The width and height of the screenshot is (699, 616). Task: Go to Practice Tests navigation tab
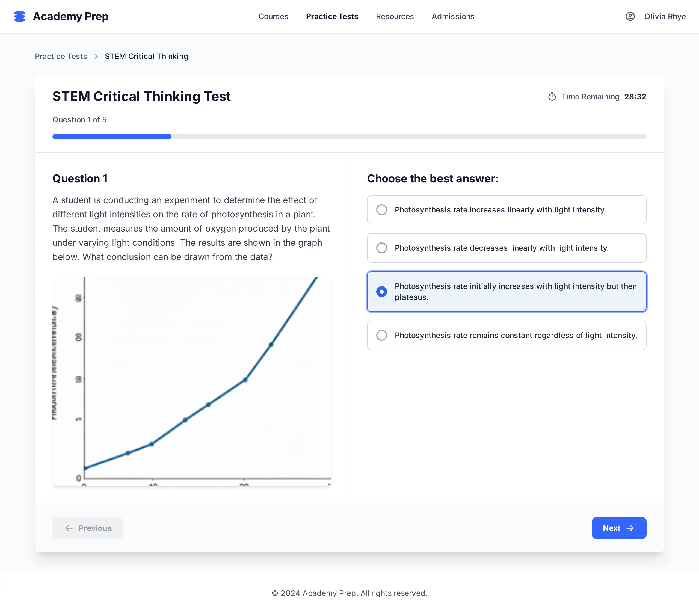(332, 16)
